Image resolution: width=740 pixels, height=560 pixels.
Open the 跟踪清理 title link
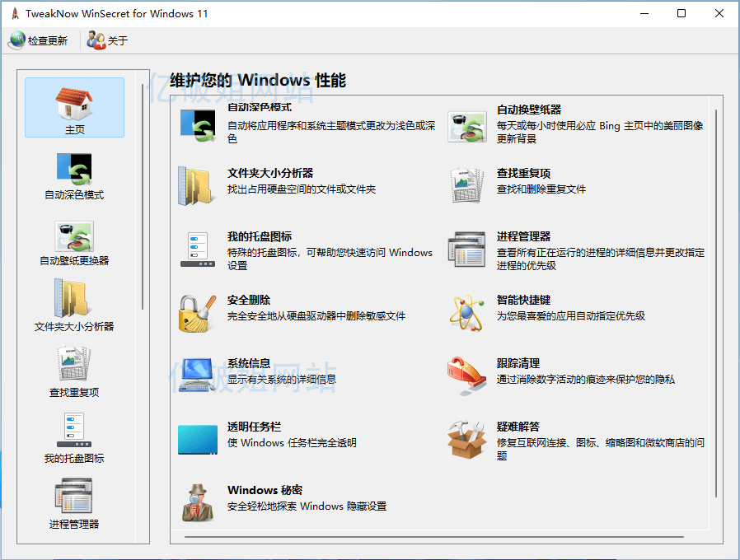tap(518, 363)
